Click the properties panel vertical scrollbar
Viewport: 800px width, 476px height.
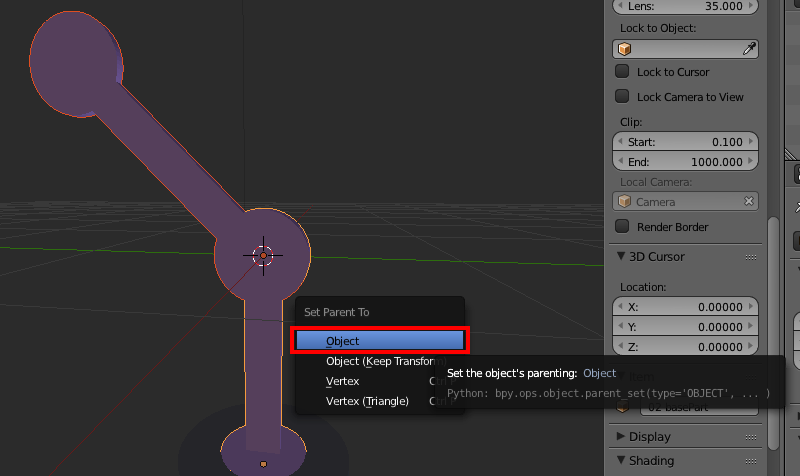click(x=773, y=334)
